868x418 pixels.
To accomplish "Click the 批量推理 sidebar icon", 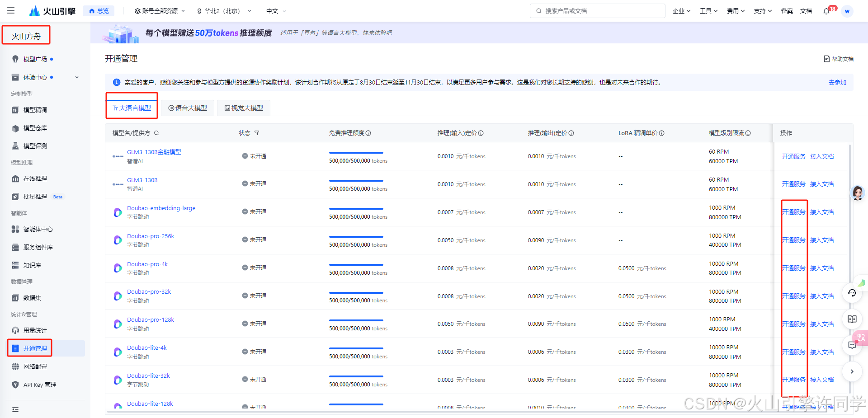I will (x=15, y=197).
